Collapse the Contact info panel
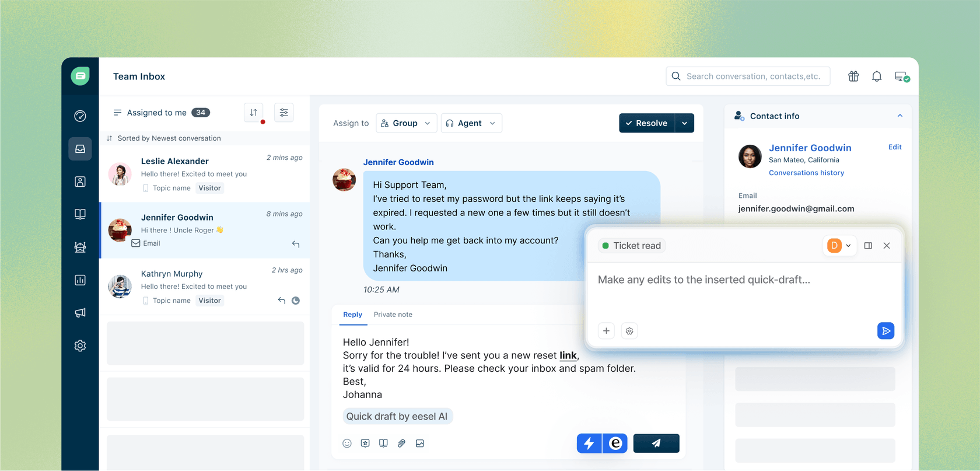The image size is (980, 471). click(x=900, y=116)
